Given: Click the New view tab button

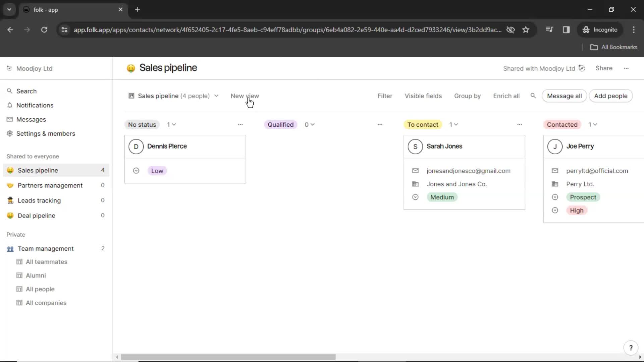Looking at the screenshot, I should (x=245, y=96).
